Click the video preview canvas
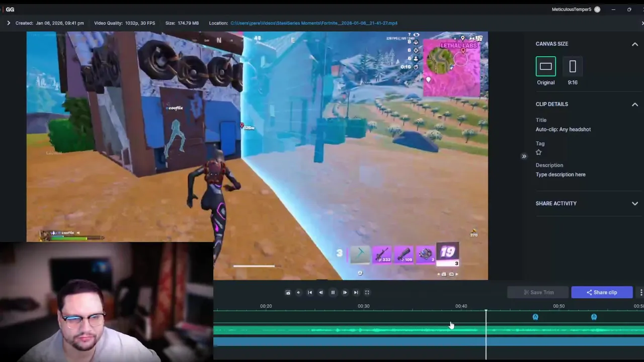This screenshot has height=362, width=644. (257, 156)
